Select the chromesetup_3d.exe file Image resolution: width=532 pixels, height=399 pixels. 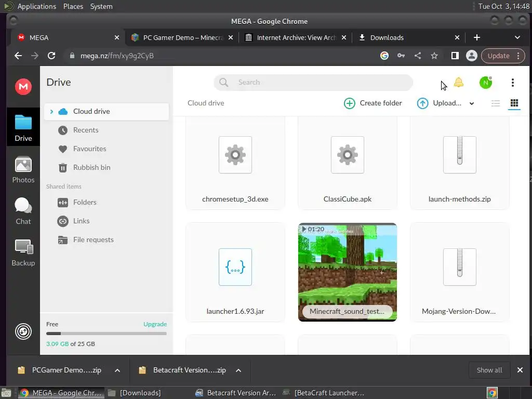[235, 163]
